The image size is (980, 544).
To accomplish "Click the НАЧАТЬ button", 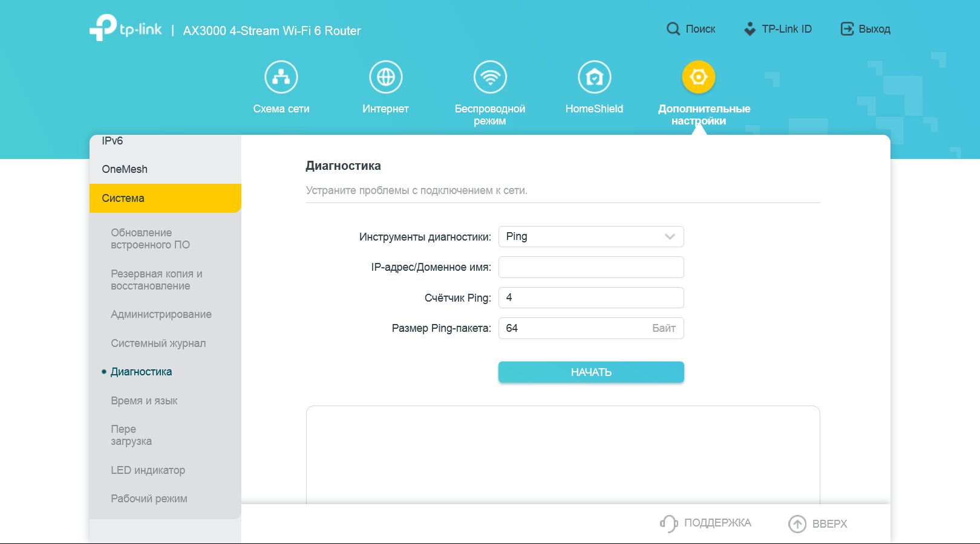I will click(591, 372).
